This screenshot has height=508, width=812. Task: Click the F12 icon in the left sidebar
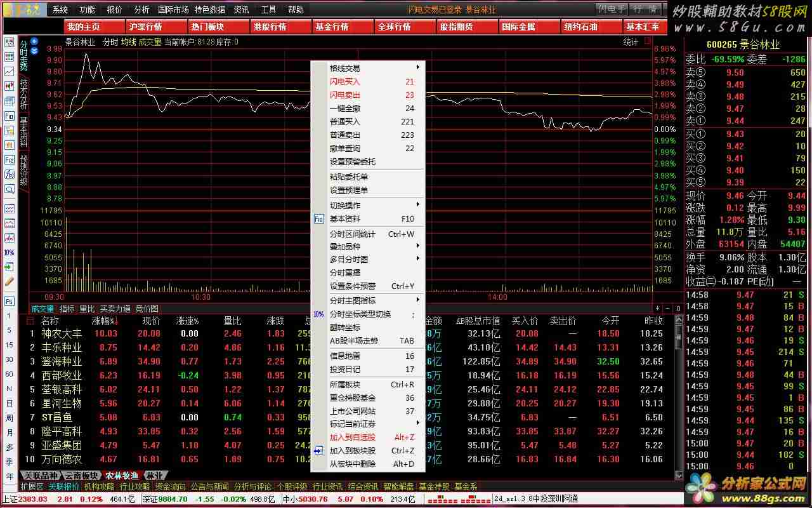point(10,160)
